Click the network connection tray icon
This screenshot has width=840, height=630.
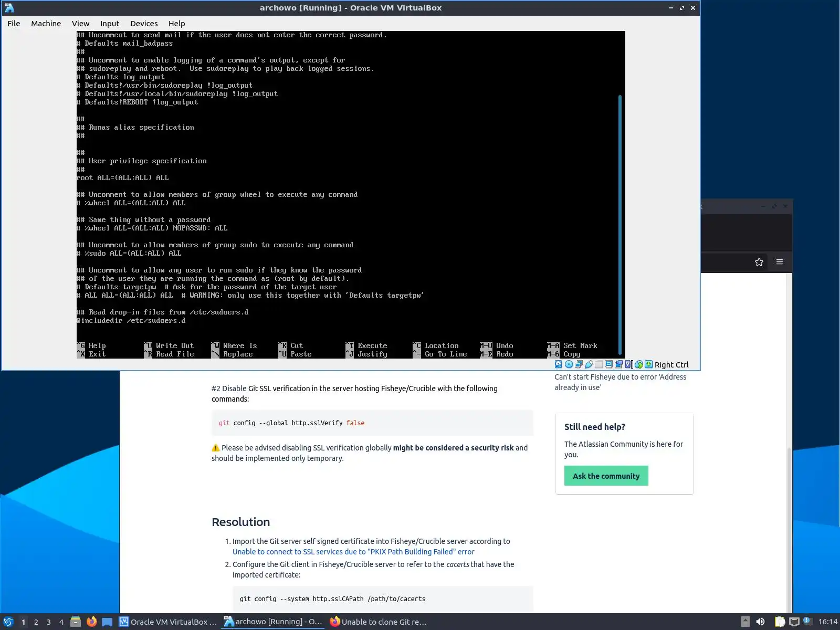tap(794, 622)
